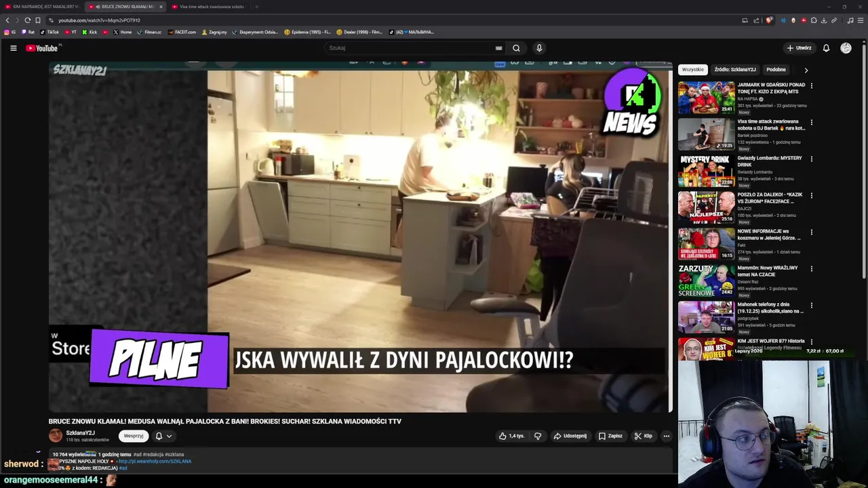
Task: Select the Podobne filter chip
Action: coord(776,70)
